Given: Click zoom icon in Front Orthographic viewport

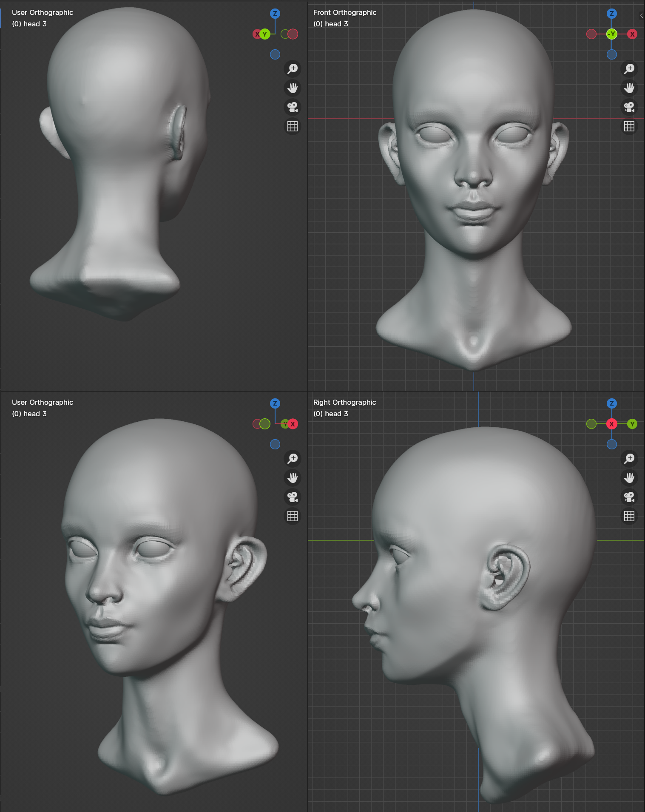Looking at the screenshot, I should click(629, 68).
